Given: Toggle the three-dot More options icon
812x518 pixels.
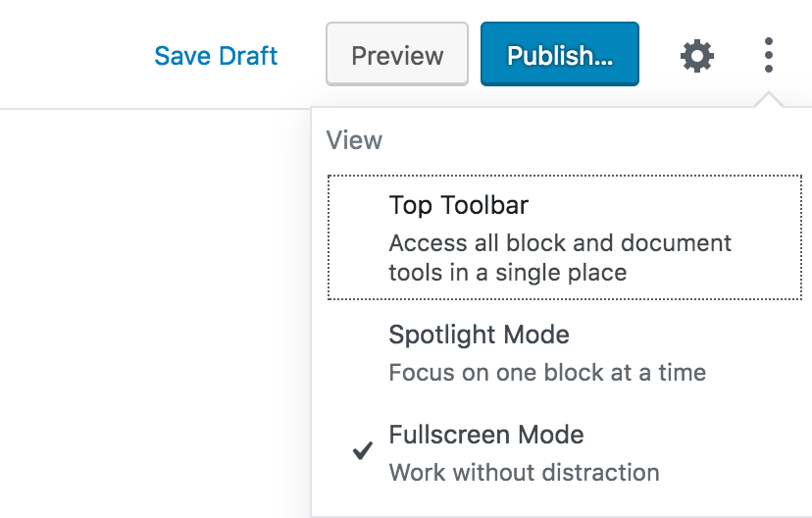Looking at the screenshot, I should coord(769,55).
